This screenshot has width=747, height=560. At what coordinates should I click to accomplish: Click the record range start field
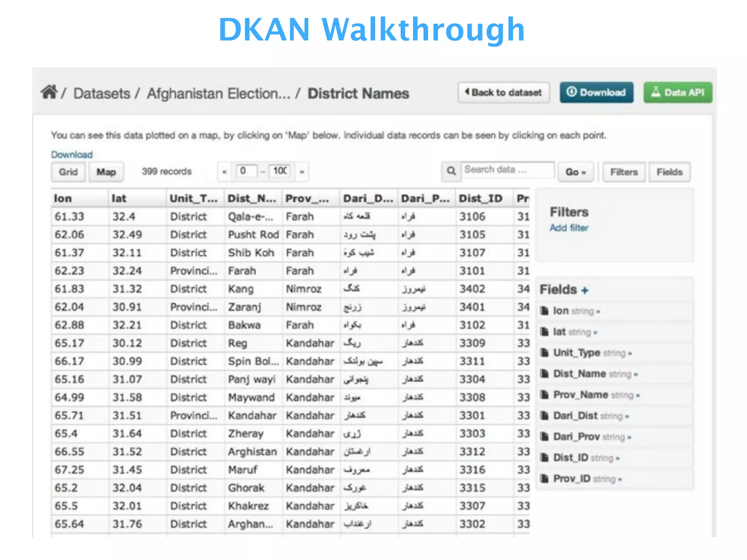pos(247,171)
